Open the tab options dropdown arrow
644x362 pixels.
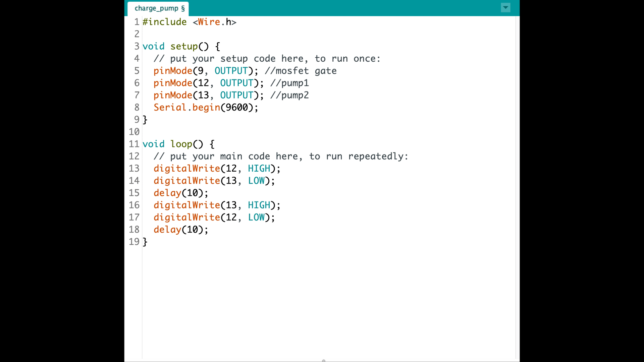click(x=505, y=8)
